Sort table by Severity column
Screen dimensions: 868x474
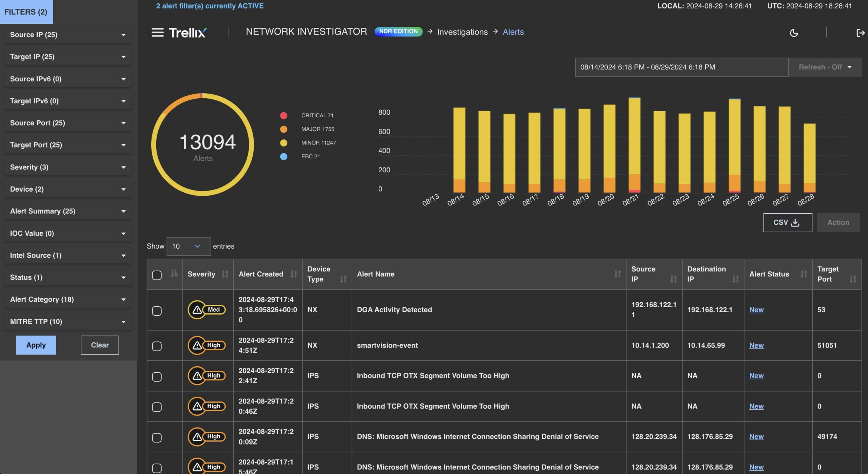tap(225, 274)
